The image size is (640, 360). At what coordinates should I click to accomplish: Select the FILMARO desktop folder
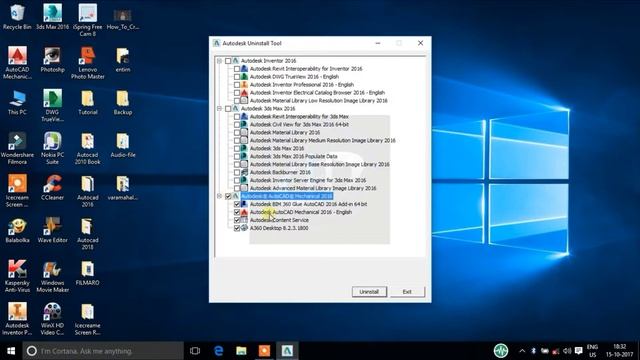[x=88, y=273]
